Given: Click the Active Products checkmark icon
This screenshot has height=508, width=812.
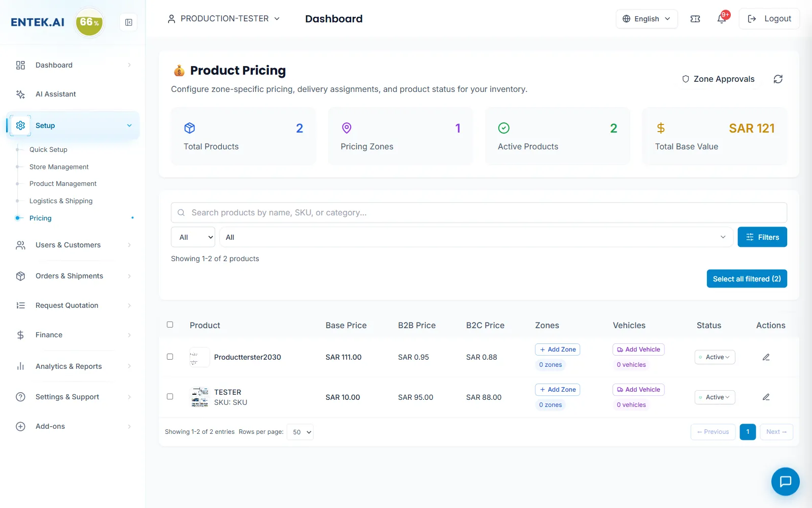Looking at the screenshot, I should 503,128.
